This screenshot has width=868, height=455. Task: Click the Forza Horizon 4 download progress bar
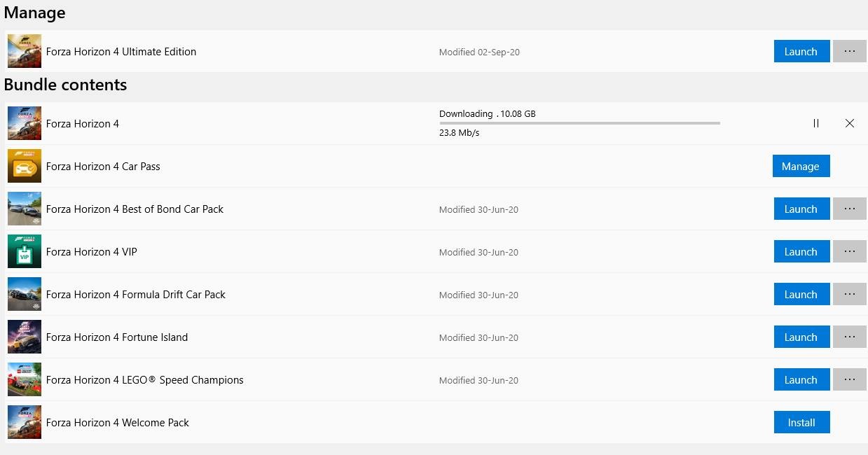click(579, 123)
